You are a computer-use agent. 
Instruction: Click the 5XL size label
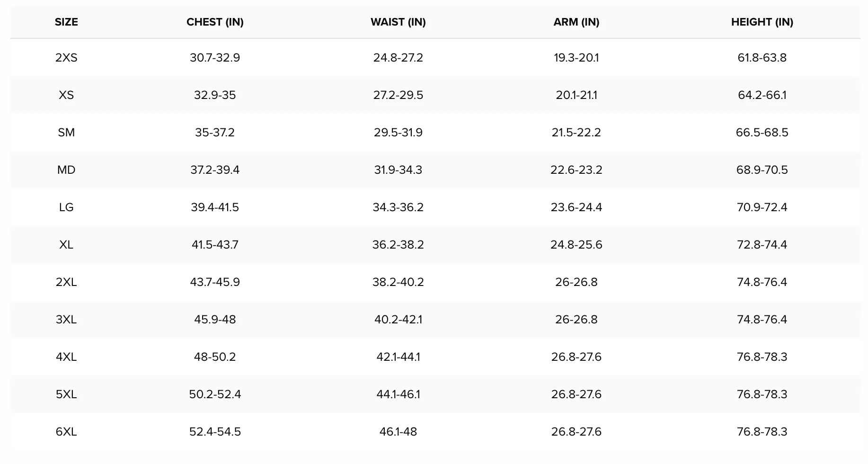66,394
